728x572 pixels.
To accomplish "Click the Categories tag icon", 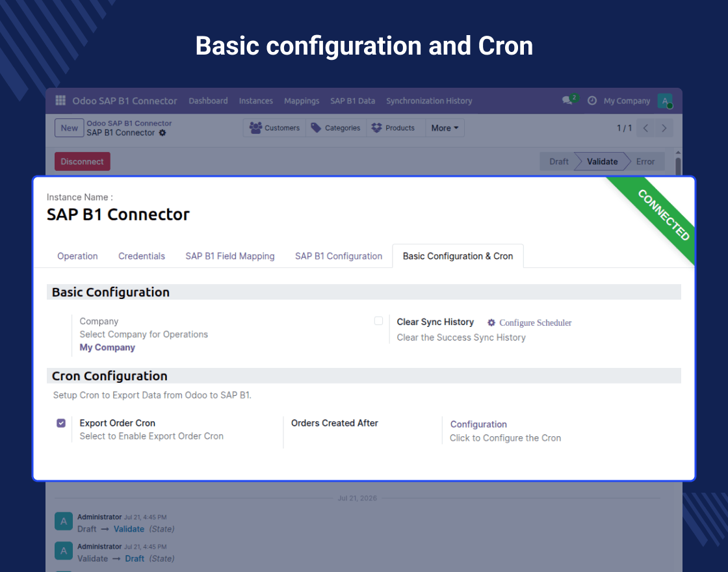I will click(x=316, y=127).
